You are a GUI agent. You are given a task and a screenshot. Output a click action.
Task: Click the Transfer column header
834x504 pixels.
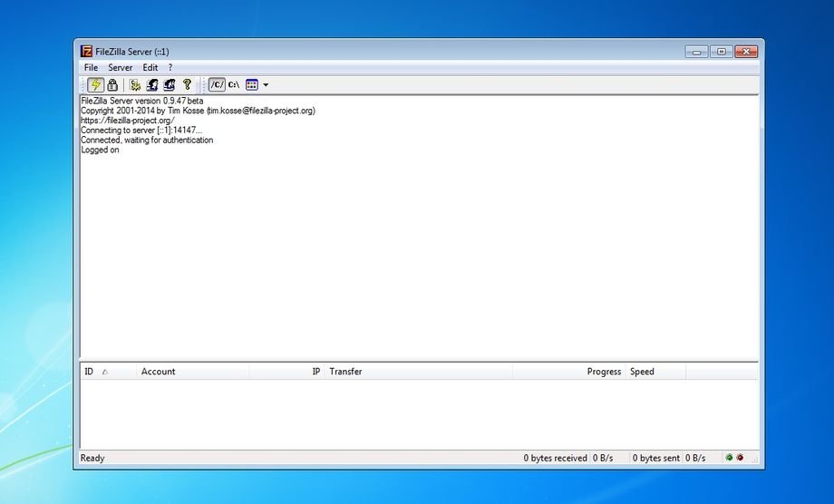[419, 372]
